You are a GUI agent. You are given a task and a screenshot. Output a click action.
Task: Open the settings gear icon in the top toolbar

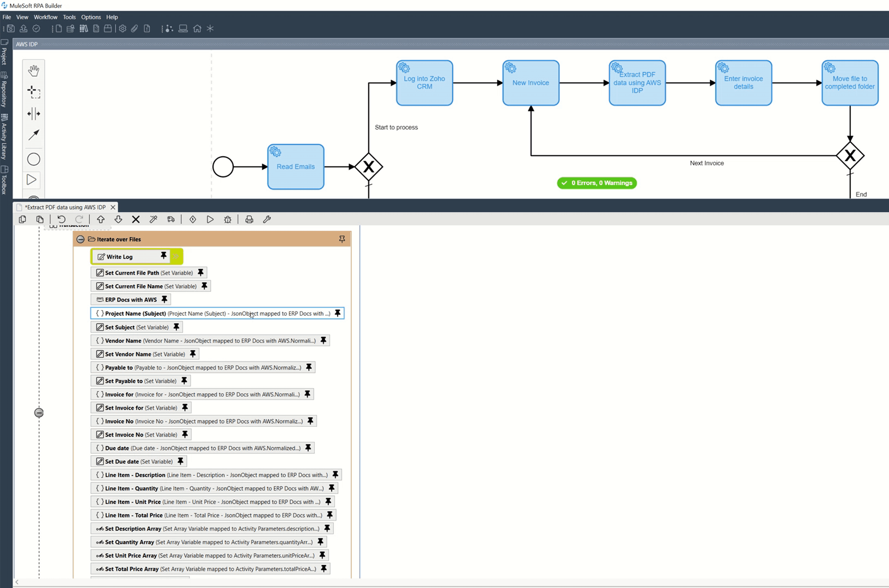pos(123,29)
